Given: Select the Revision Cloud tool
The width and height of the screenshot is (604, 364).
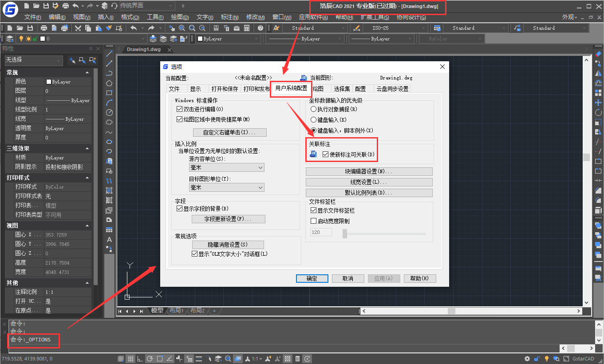Looking at the screenshot, I should (109, 122).
